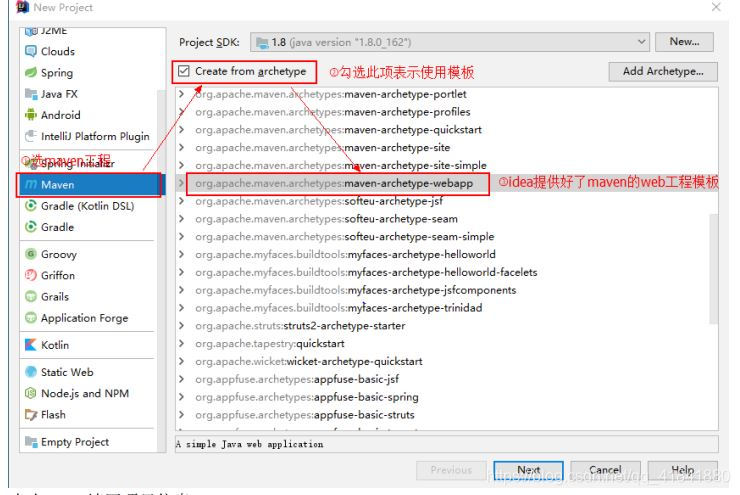This screenshot has height=495, width=740.
Task: Expand the maven-archetype-portlet node
Action: tap(181, 94)
